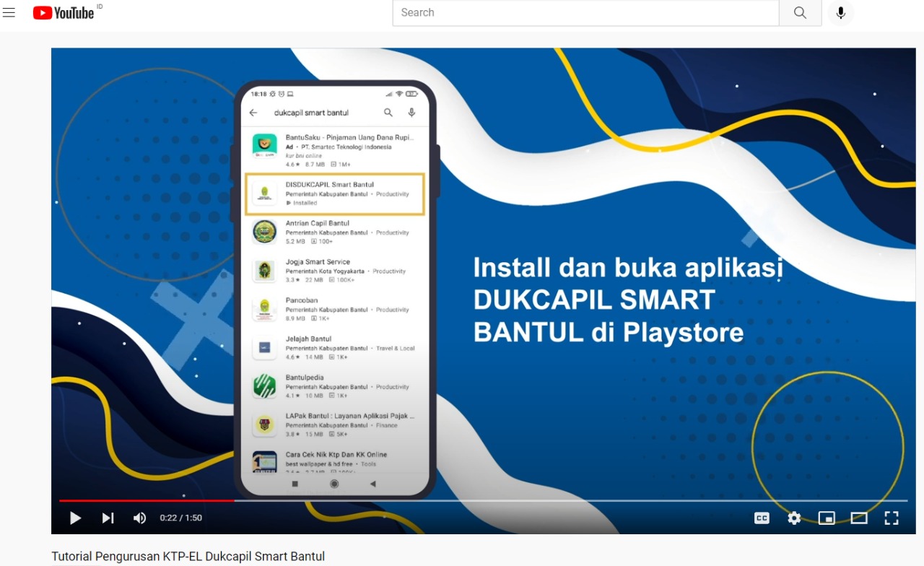Viewport: 924px width, 566px height.
Task: Enter full screen mode
Action: point(892,518)
